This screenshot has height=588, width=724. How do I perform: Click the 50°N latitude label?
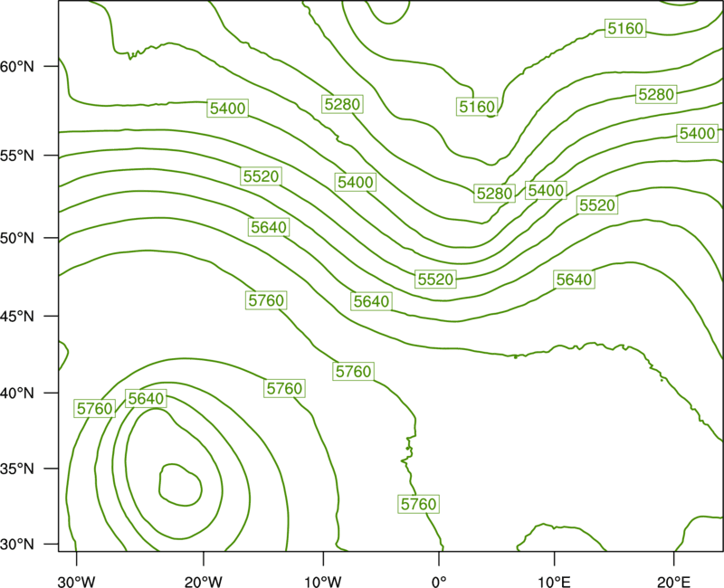point(17,238)
